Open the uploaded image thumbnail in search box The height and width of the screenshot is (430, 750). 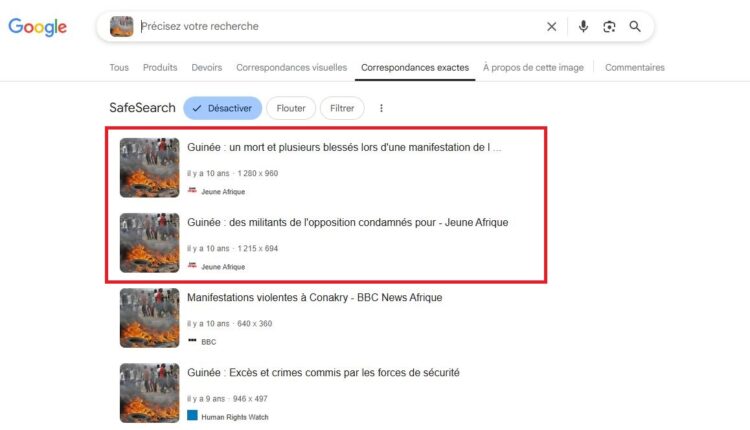click(x=121, y=26)
